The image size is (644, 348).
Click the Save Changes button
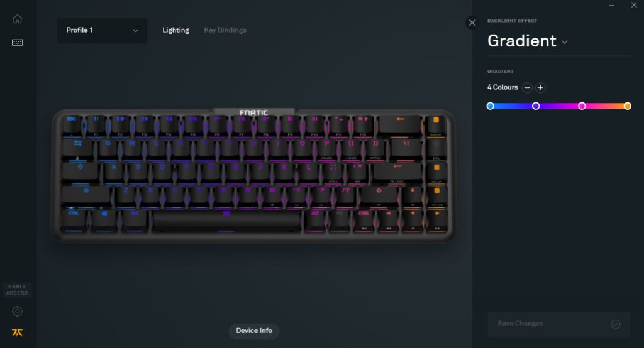[x=558, y=324]
